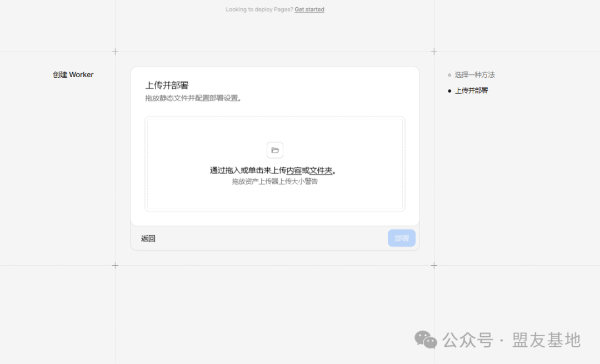This screenshot has width=600, height=364.
Task: Click the '拖放静态文件并配置部署设置' subtitle
Action: coord(193,98)
